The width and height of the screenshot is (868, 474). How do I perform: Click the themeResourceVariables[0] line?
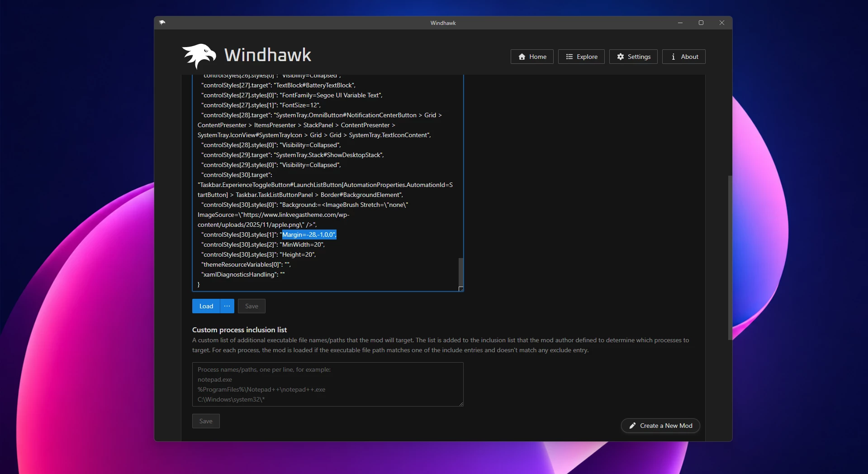coord(246,264)
